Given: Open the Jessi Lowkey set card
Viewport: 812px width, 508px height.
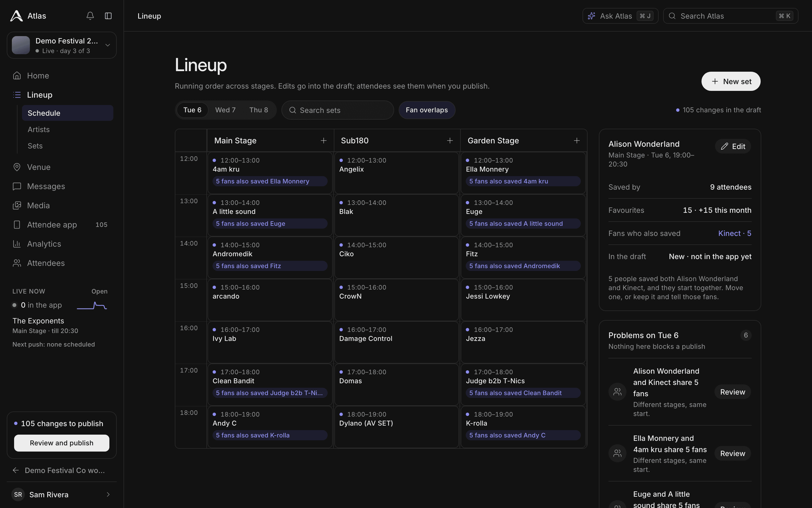Looking at the screenshot, I should click(x=523, y=300).
